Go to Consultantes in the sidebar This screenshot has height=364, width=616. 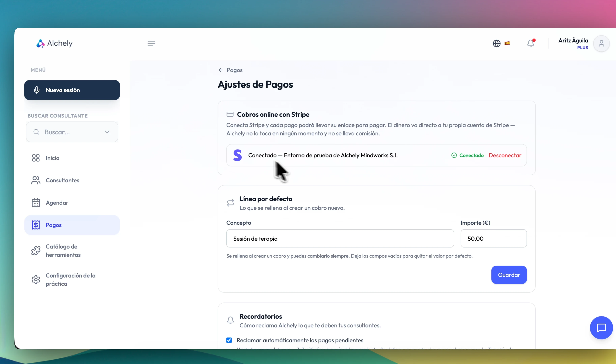tap(72, 180)
